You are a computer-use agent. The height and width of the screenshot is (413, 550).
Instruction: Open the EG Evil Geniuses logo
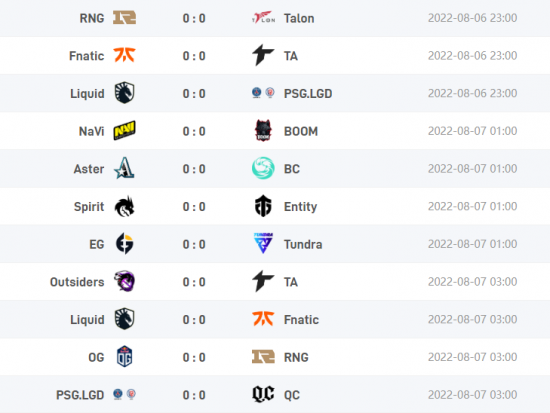(x=125, y=244)
